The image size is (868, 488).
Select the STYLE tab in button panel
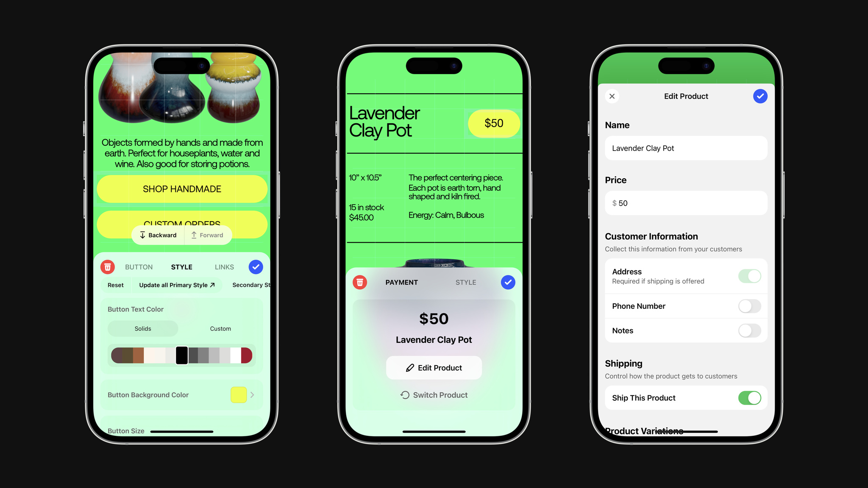tap(182, 267)
